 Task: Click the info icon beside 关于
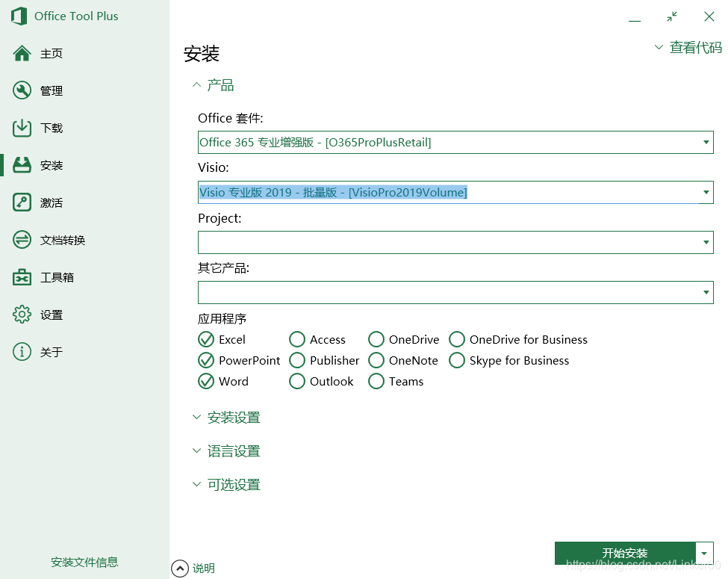point(22,352)
